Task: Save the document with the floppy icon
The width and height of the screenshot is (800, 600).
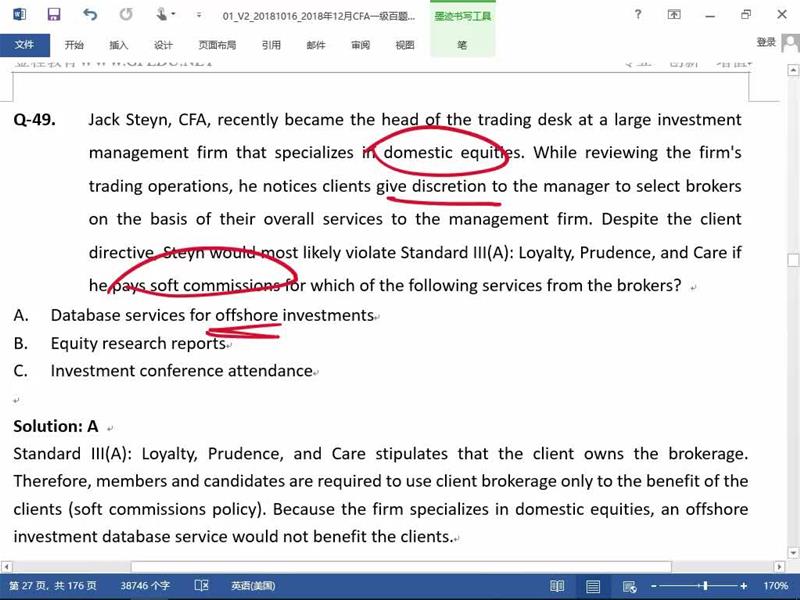Action: [54, 14]
